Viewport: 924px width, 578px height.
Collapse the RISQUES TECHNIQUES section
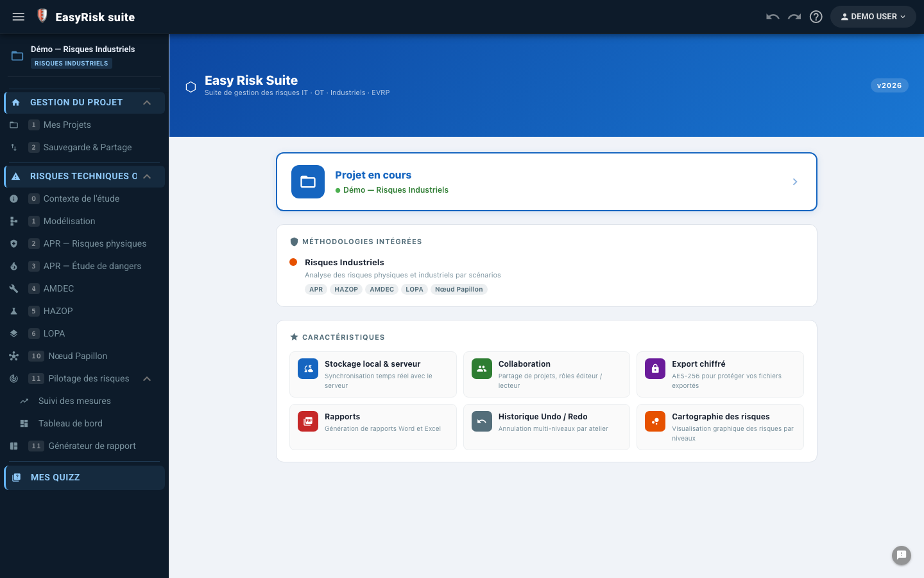tap(147, 177)
